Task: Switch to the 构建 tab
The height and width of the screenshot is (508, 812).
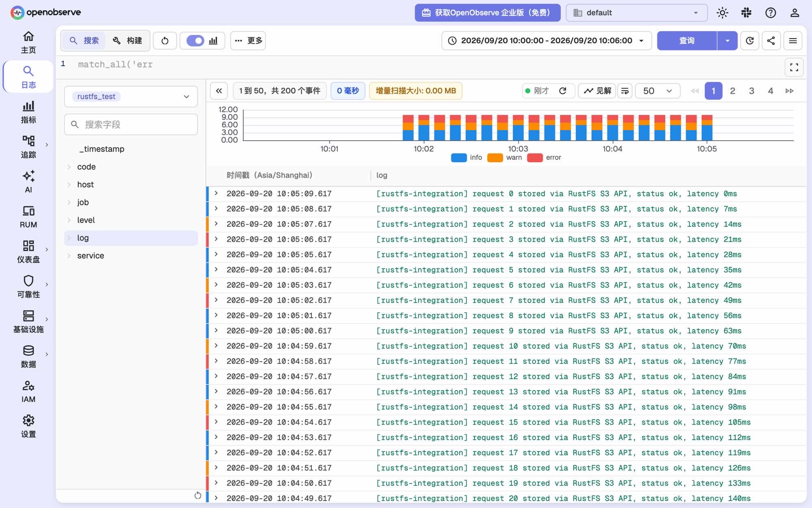Action: click(x=127, y=41)
